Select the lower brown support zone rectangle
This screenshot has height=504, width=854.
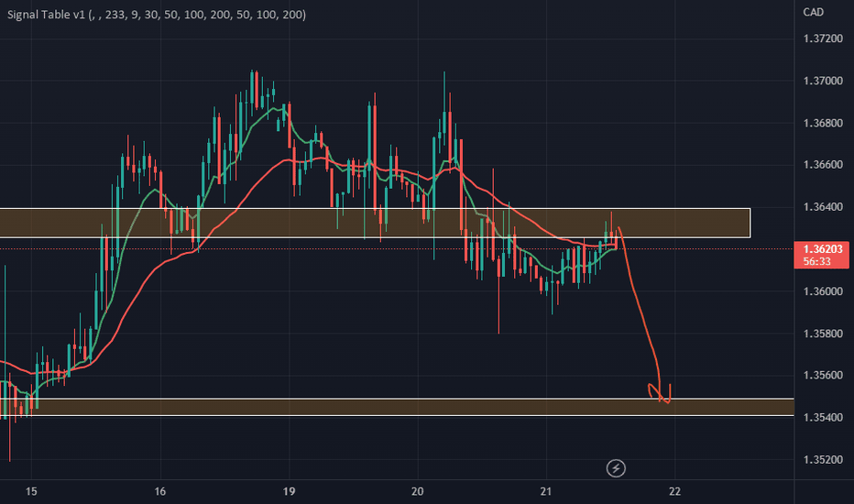coord(397,407)
